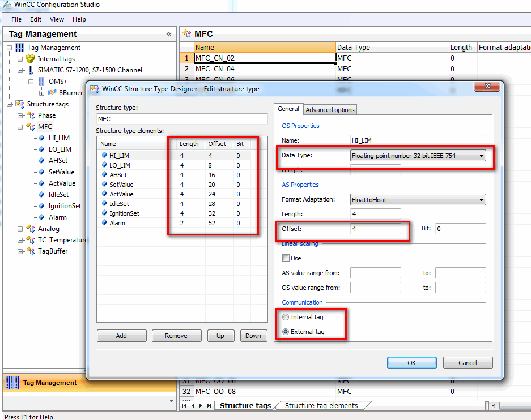Screen dimensions: 531x420
Task: Click the HI_LIM icon in the dialog list
Action: click(x=104, y=155)
